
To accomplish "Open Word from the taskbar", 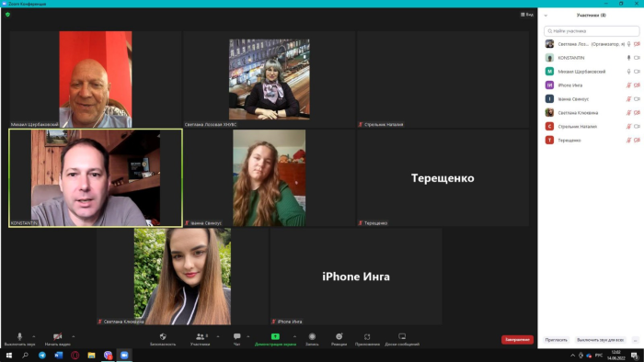I will 58,355.
